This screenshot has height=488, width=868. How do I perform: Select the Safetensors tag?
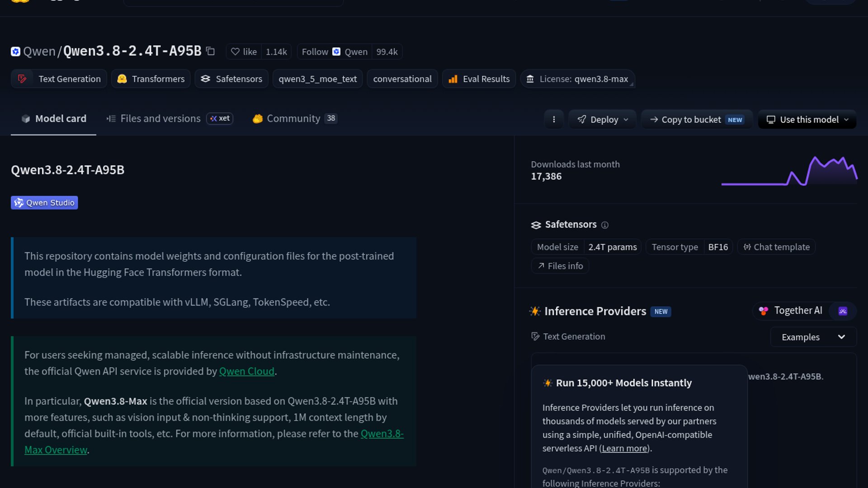(x=231, y=79)
